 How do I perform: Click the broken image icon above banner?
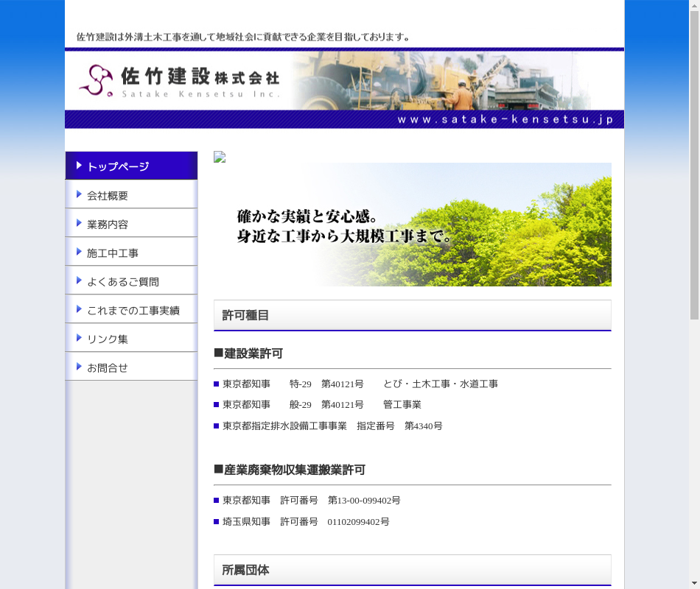pos(220,157)
